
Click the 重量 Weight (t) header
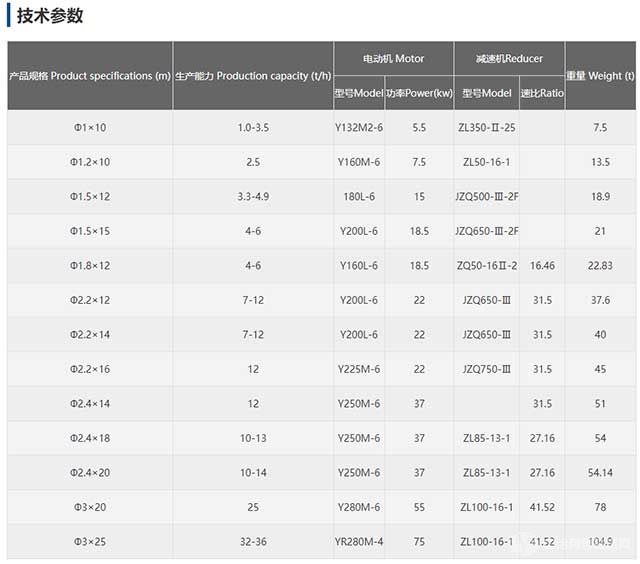[600, 76]
